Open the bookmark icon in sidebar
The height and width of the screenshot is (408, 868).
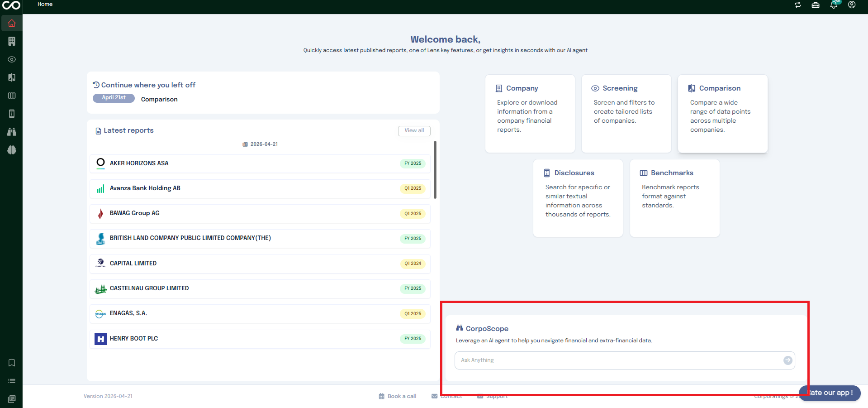click(12, 363)
